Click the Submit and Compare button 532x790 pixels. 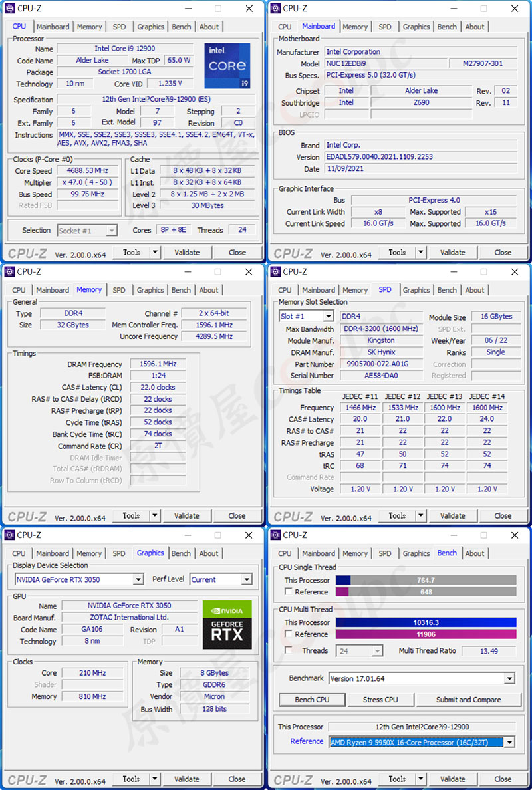tap(469, 700)
